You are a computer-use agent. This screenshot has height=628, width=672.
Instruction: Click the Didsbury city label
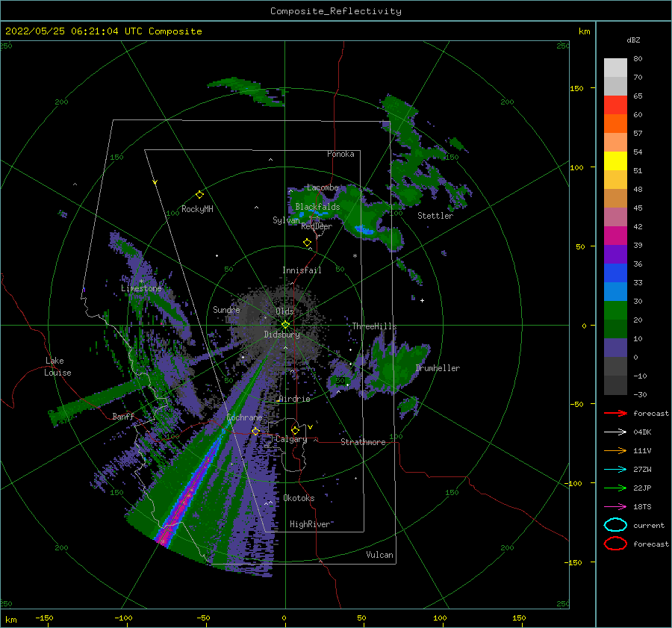(x=281, y=335)
